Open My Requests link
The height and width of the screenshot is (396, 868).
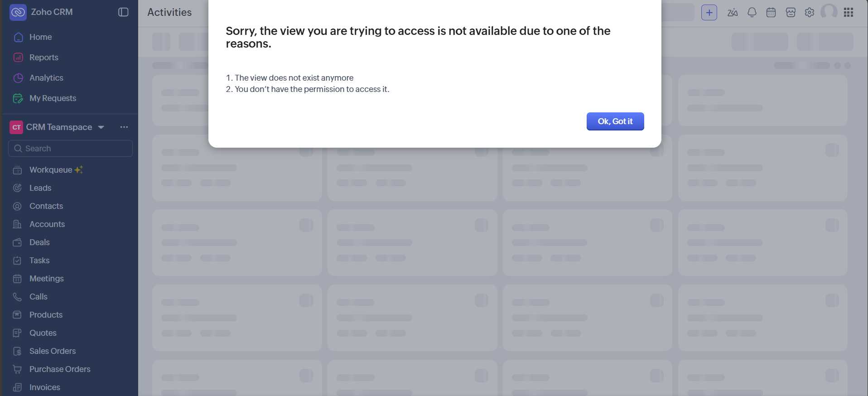[53, 98]
